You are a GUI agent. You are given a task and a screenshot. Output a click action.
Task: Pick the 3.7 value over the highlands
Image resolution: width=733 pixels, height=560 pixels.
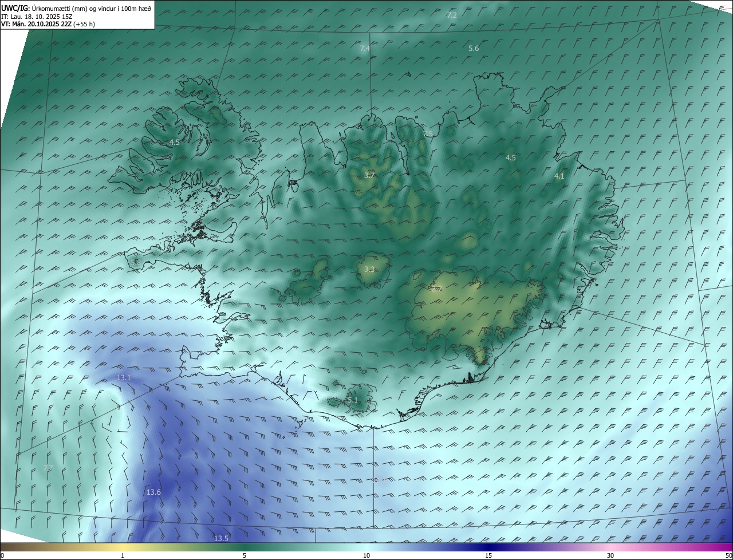(x=369, y=175)
